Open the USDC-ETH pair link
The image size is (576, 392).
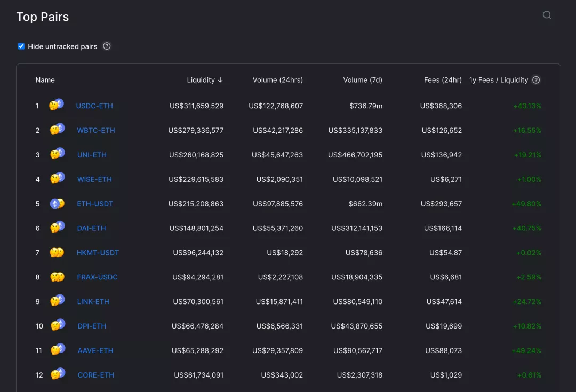click(x=94, y=106)
